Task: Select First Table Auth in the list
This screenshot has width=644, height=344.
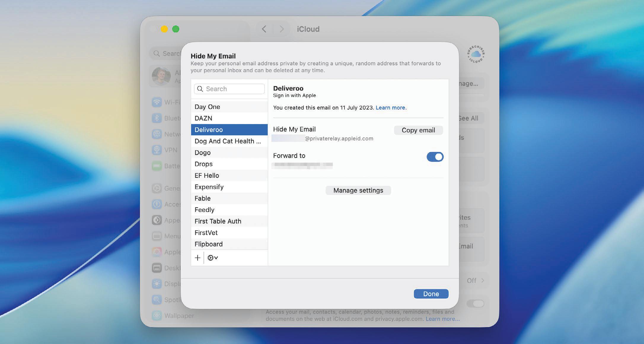Action: coord(229,221)
